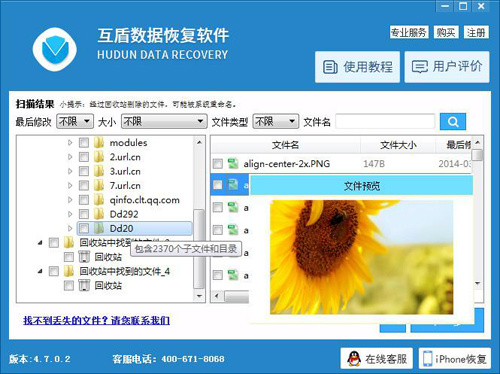Click the 147B file size cell
Image resolution: width=500 pixels, height=374 pixels.
[x=374, y=164]
